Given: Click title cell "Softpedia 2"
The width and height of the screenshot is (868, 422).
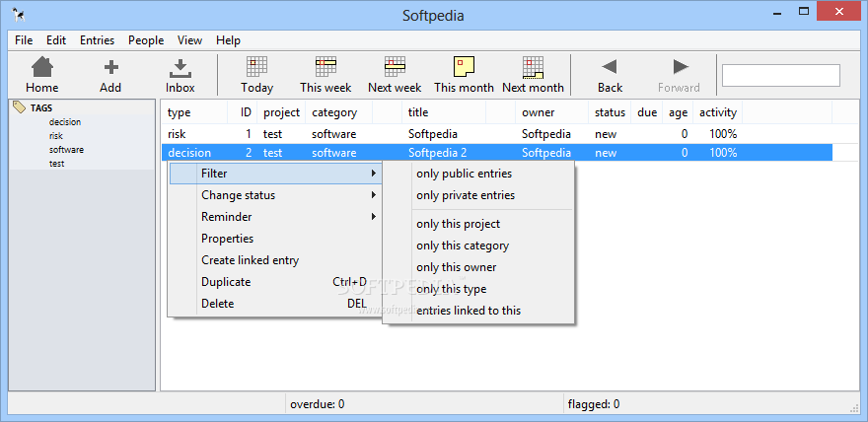Looking at the screenshot, I should [x=438, y=153].
